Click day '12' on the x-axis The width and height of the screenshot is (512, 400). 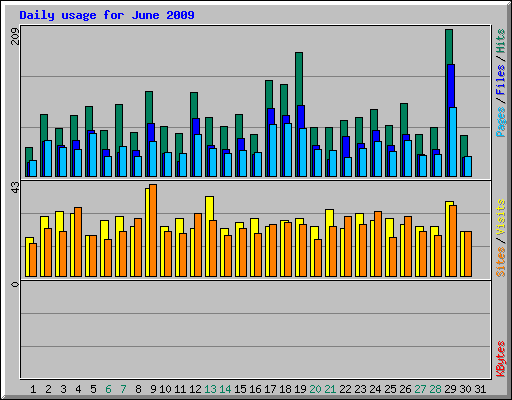[195, 389]
